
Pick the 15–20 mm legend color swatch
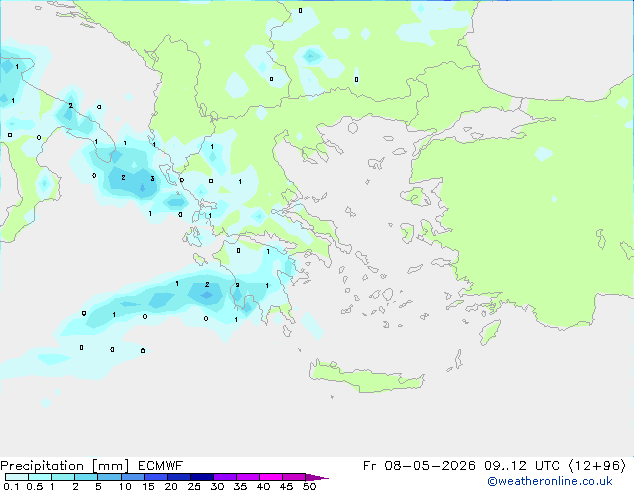(x=155, y=477)
